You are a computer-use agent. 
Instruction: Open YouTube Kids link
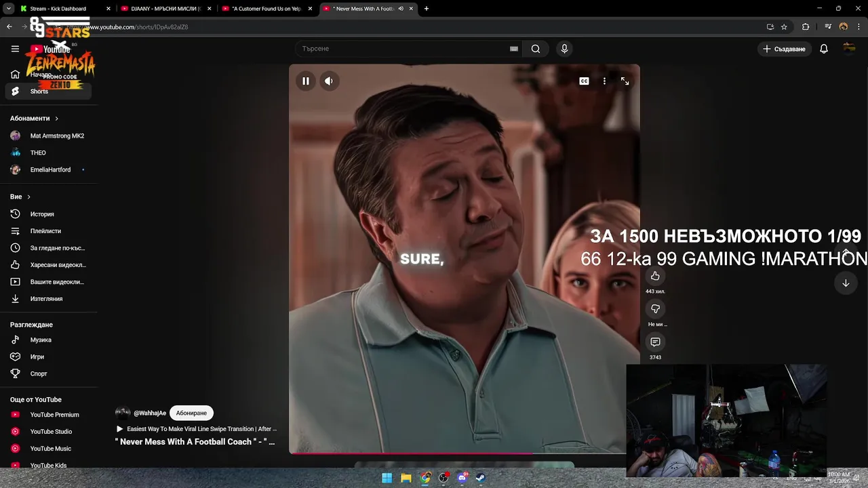pos(49,465)
